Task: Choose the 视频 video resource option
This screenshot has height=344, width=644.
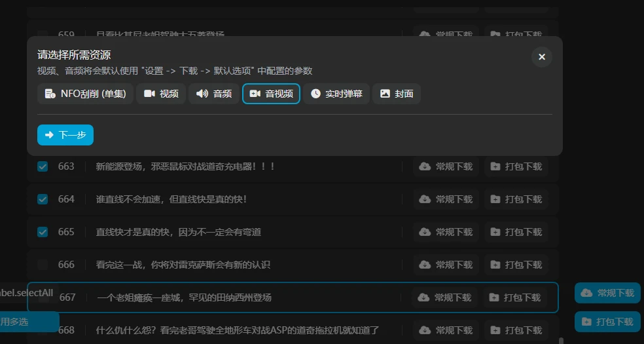Action: [x=161, y=94]
